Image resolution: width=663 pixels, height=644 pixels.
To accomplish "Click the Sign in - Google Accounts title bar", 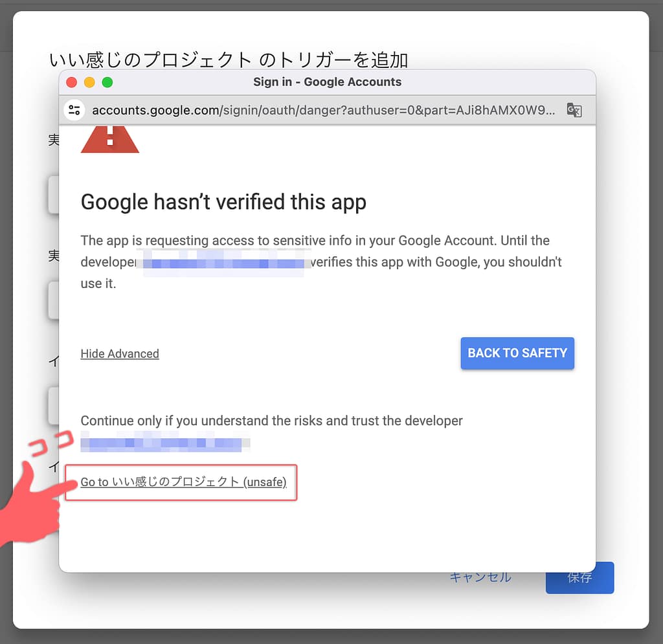I will (327, 82).
